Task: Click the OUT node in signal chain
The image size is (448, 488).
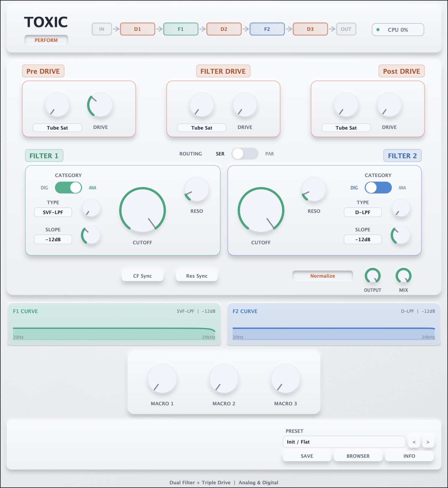Action: tap(346, 29)
